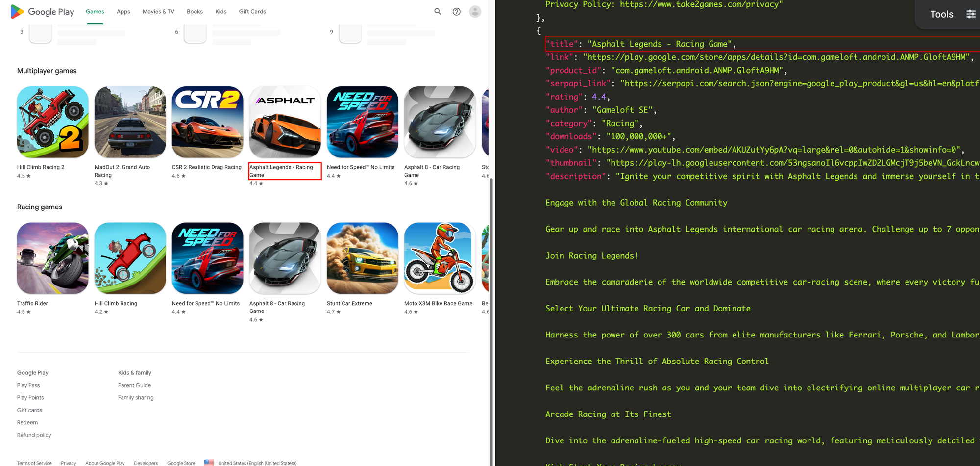Open Moto X3M Bike Race Game icon
This screenshot has height=466, width=980.
pos(440,259)
